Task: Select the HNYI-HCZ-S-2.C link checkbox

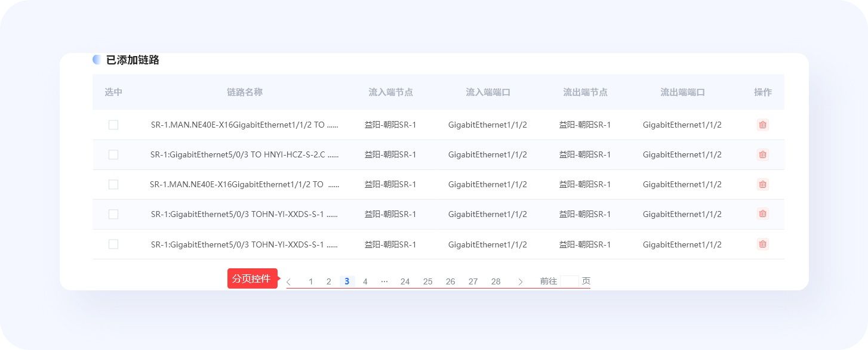Action: point(113,154)
